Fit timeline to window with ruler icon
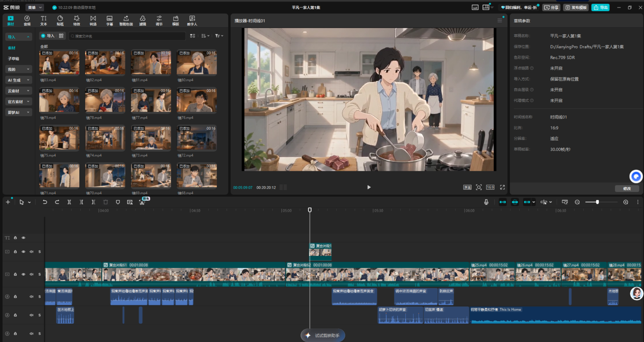 click(x=565, y=202)
